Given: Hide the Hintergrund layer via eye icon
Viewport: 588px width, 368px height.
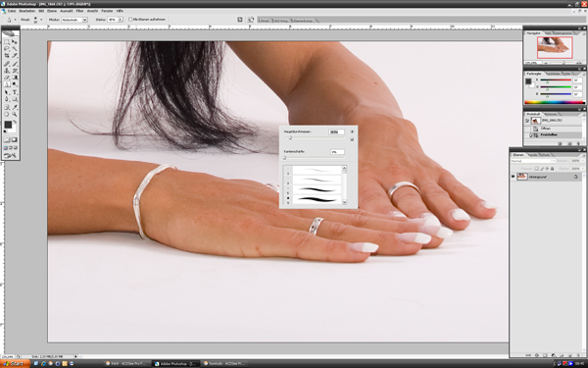Looking at the screenshot, I should click(513, 177).
